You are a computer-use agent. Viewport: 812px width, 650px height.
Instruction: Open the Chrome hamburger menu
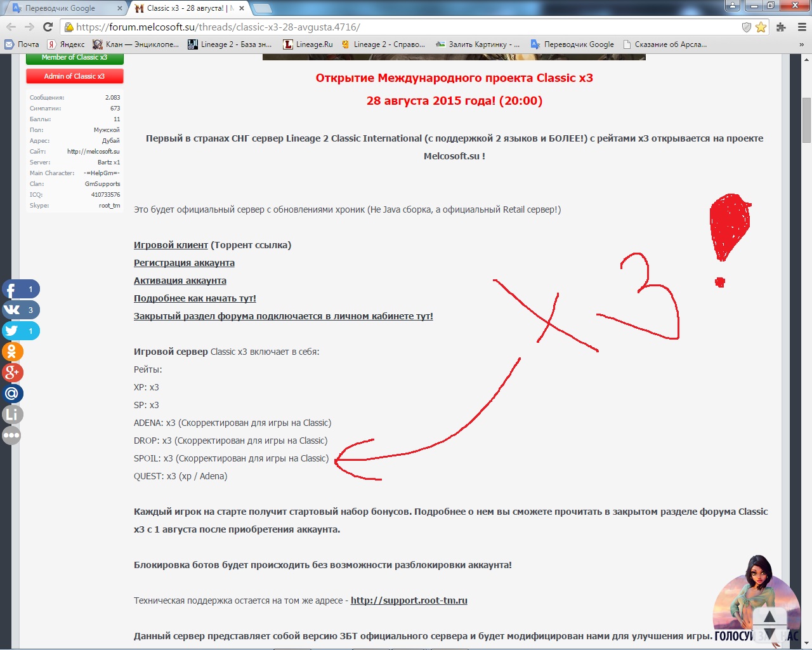801,27
